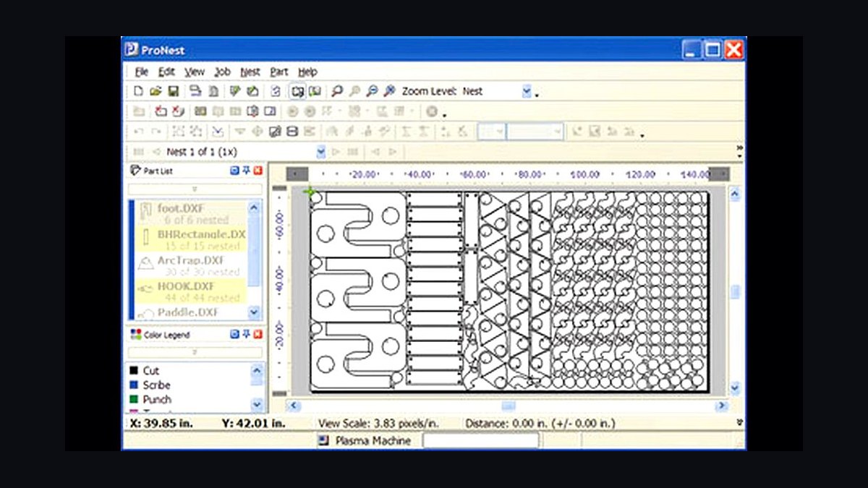Open the Job menu

(222, 72)
